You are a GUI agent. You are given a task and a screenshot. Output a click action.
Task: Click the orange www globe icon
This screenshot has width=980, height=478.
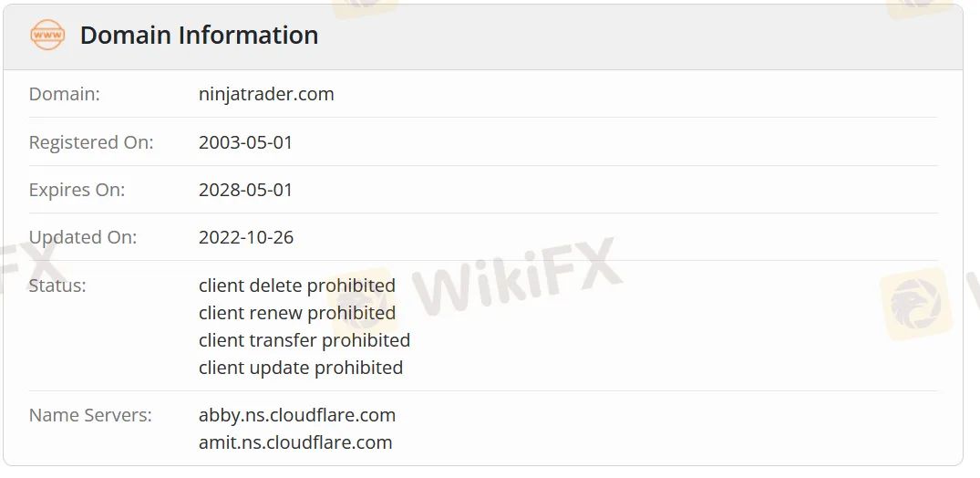click(x=46, y=35)
